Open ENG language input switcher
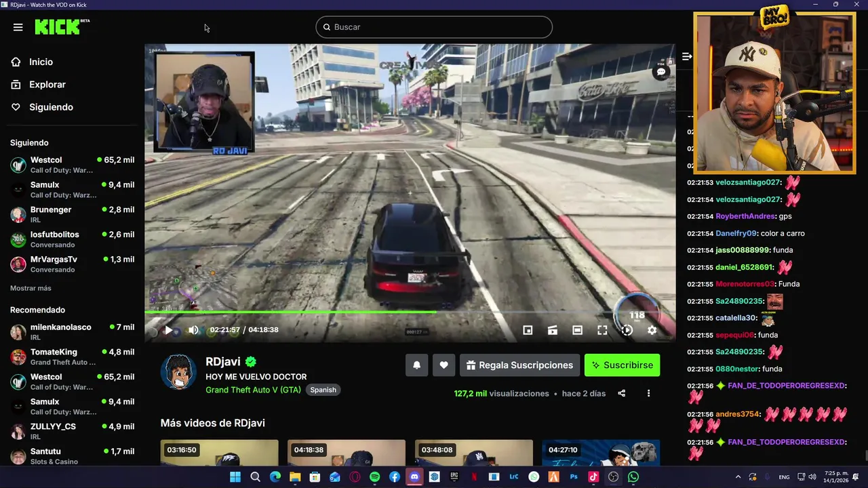This screenshot has width=868, height=488. pos(784,477)
